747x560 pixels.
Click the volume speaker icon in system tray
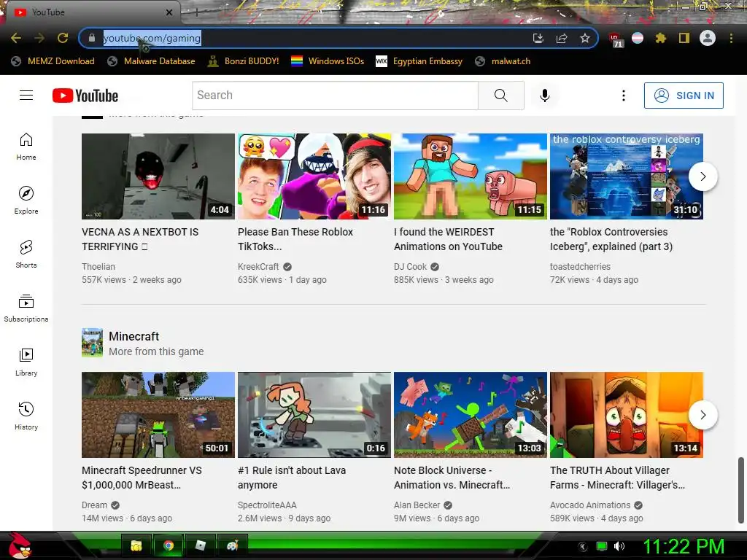click(619, 546)
